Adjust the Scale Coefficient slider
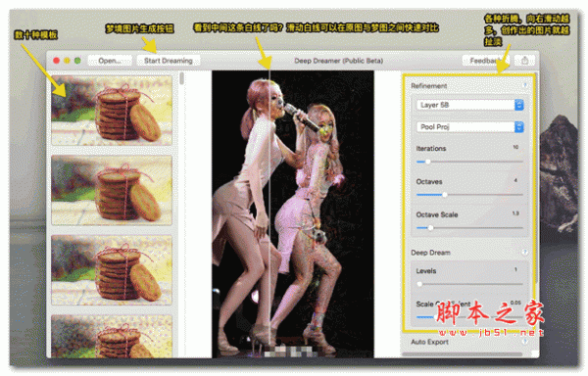This screenshot has height=376, width=588. coord(469,317)
